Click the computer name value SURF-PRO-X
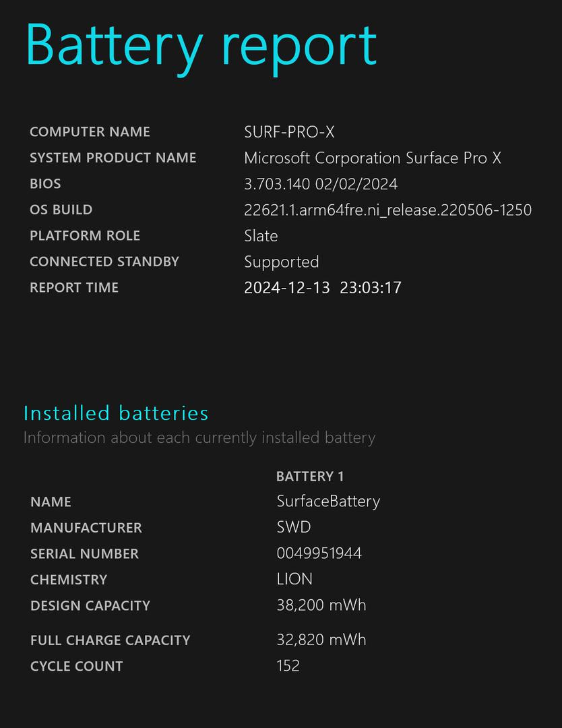The image size is (562, 728). [x=289, y=132]
